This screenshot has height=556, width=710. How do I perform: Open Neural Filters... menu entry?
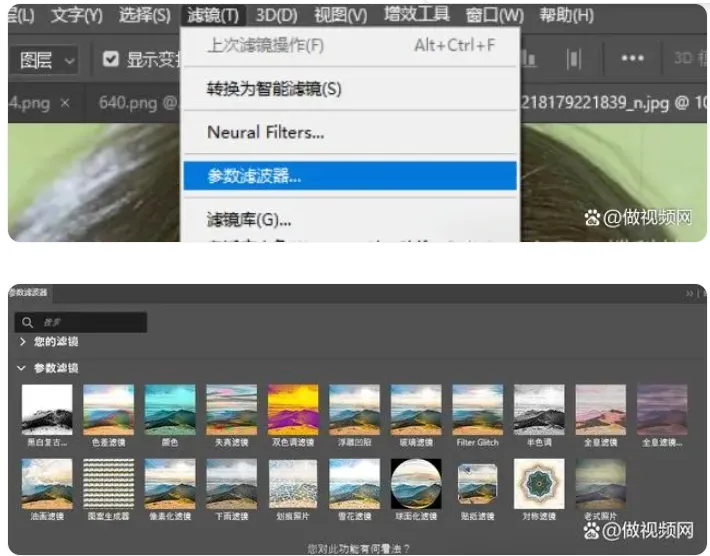tap(265, 132)
